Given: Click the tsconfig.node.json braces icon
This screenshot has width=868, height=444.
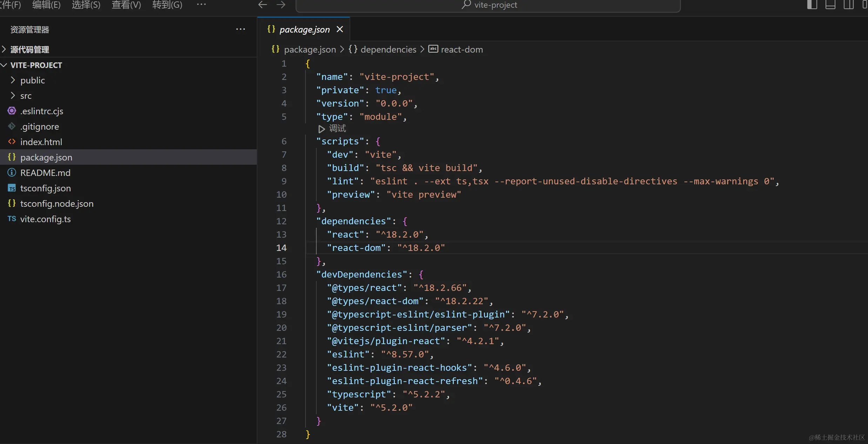Looking at the screenshot, I should (12, 203).
